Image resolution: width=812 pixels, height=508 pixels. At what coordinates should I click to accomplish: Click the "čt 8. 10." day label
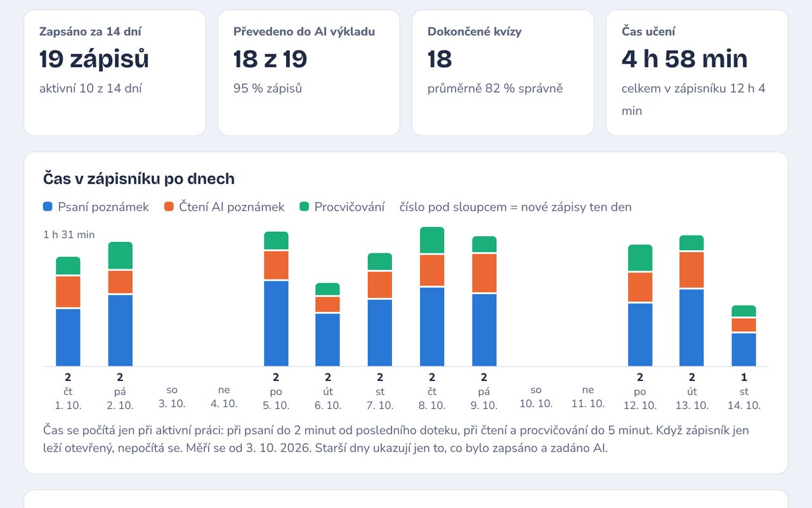(x=432, y=399)
